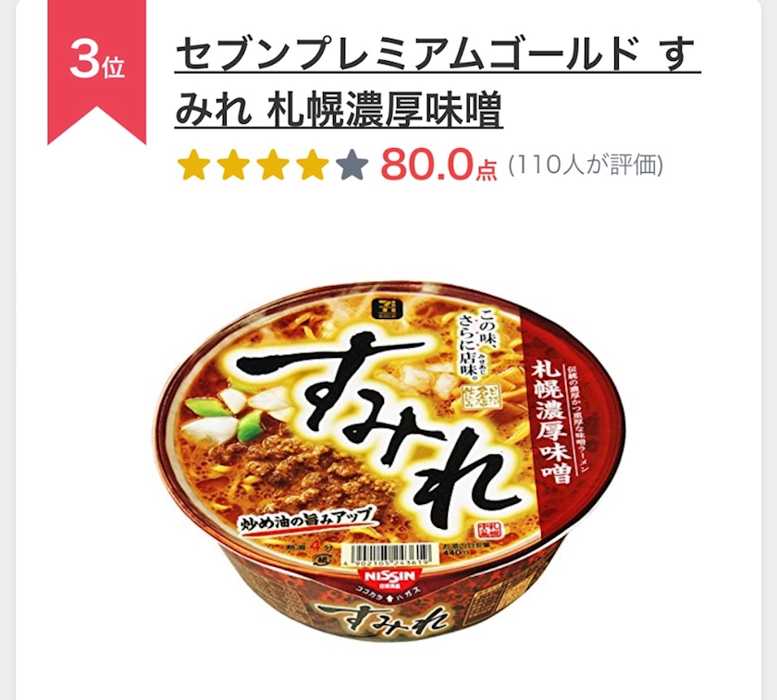Click the 7 Premium Gold logo on lid
The height and width of the screenshot is (700, 777).
coord(384,310)
